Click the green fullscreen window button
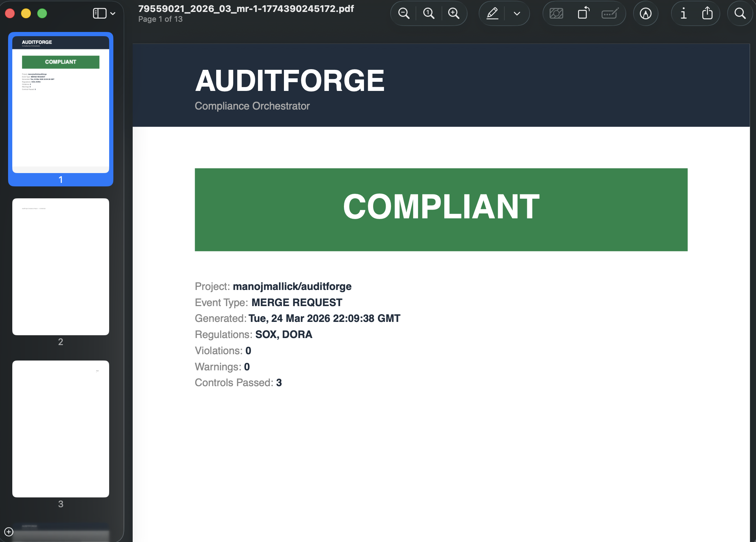This screenshot has width=756, height=542. 42,14
